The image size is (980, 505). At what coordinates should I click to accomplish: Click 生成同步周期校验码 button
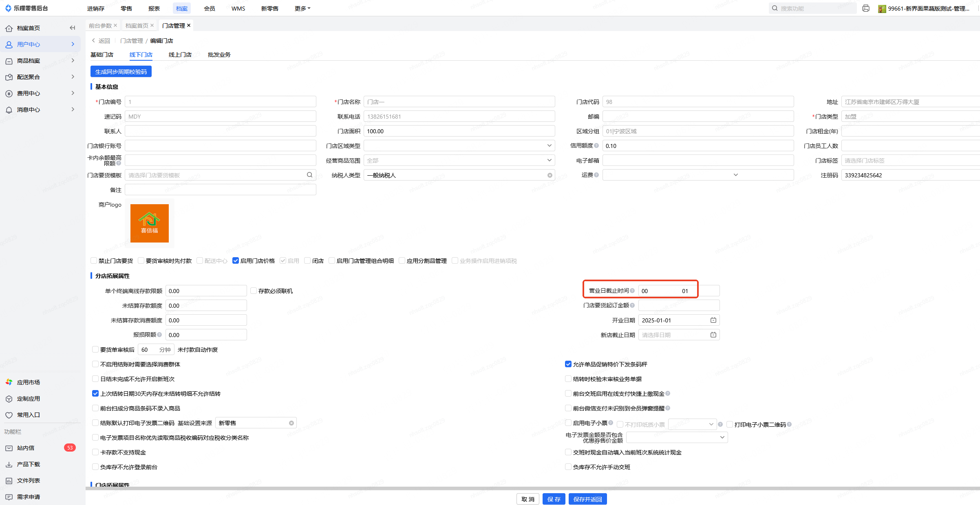click(x=121, y=71)
